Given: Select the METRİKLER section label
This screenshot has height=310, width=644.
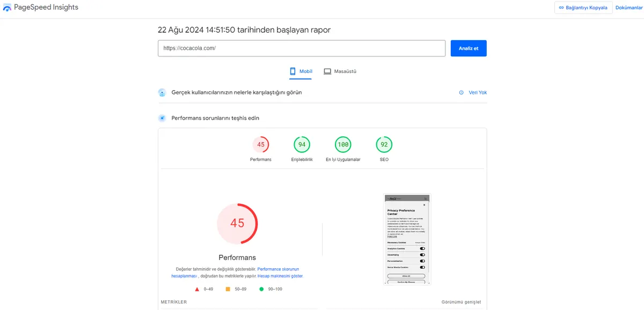Looking at the screenshot, I should click(x=174, y=302).
